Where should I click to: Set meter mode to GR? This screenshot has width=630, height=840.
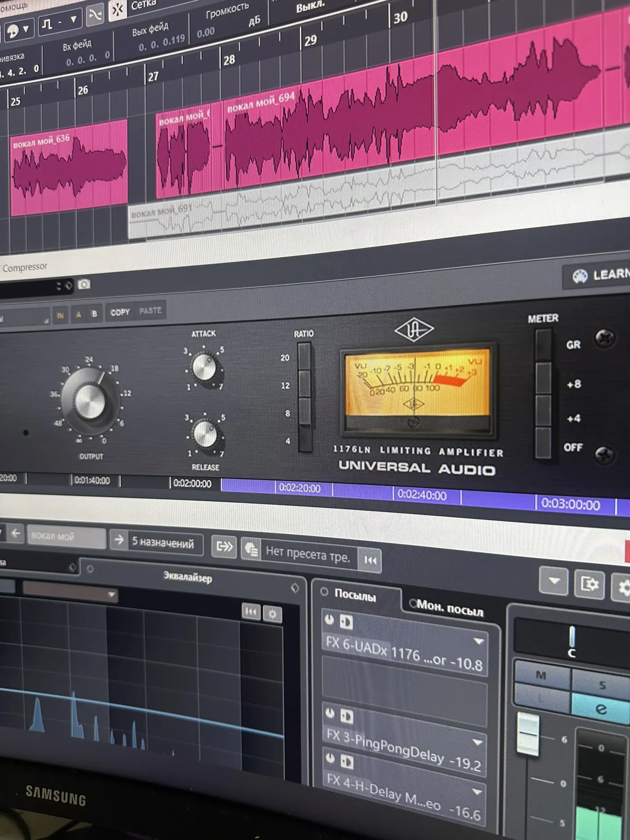pyautogui.click(x=543, y=346)
